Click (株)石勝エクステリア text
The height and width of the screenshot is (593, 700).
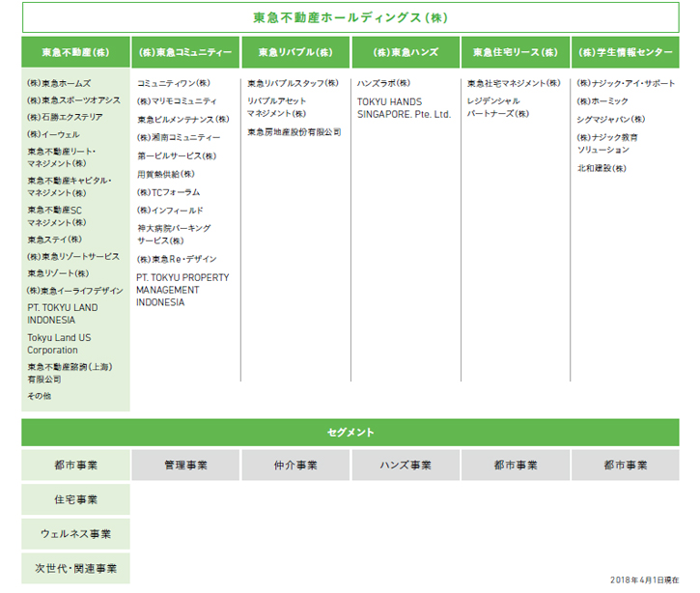tap(65, 117)
